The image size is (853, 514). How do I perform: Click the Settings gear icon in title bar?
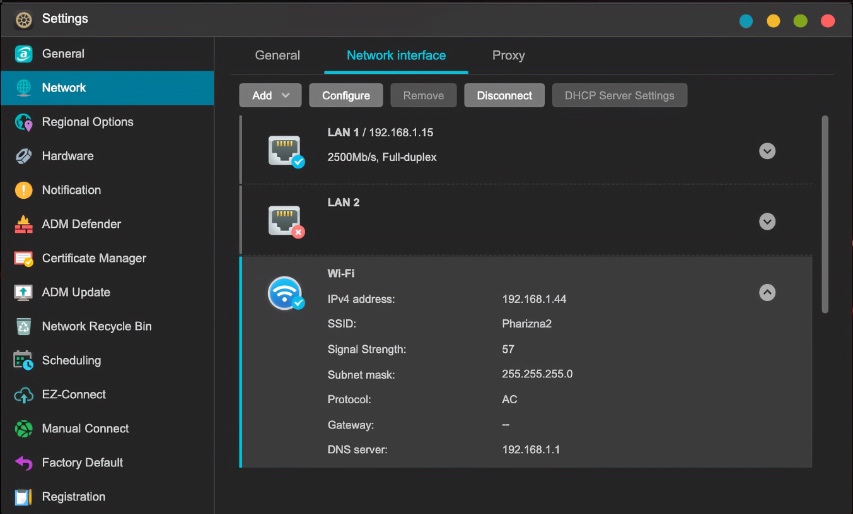pyautogui.click(x=23, y=20)
